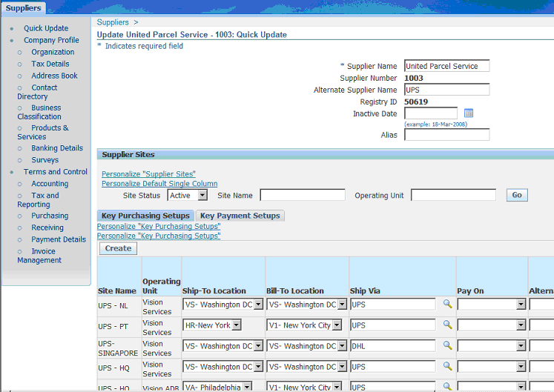Open Ship-To Location dropdown for UPS-SINGAPORE
Screen dimensions: 554x392
tap(259, 346)
